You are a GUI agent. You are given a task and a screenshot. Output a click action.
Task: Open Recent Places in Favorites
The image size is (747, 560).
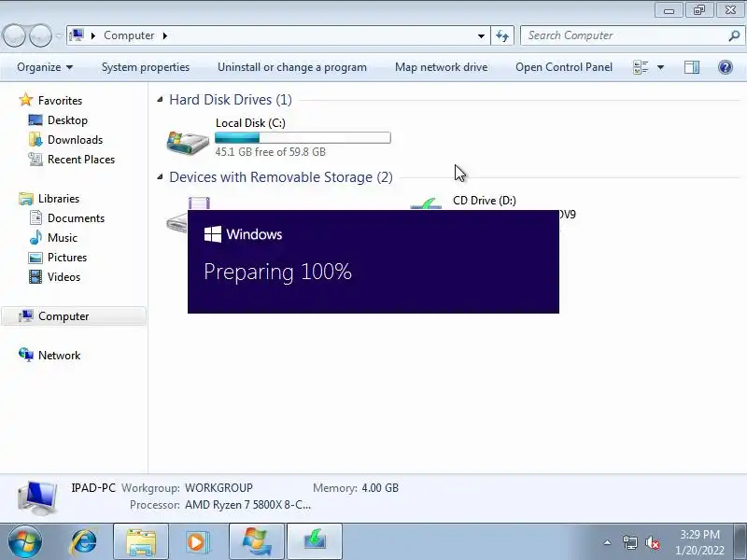pos(81,159)
